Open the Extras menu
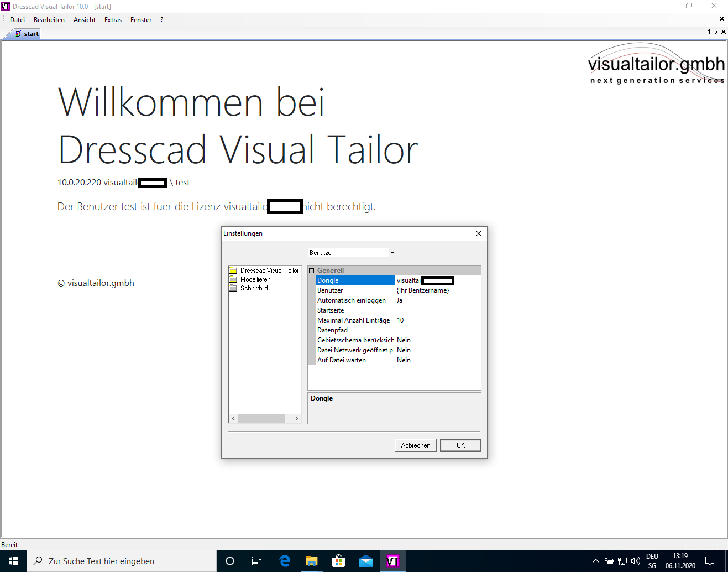This screenshot has height=572, width=728. (113, 20)
